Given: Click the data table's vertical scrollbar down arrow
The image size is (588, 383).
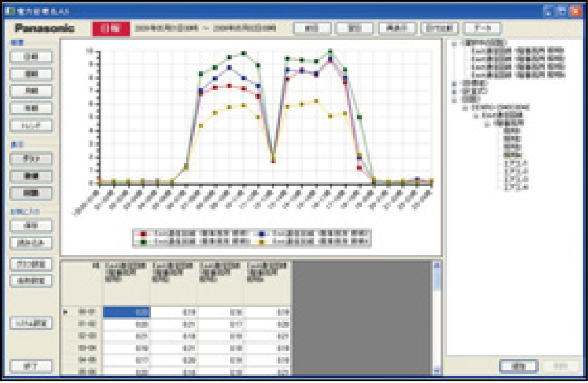Looking at the screenshot, I should pyautogui.click(x=437, y=370).
